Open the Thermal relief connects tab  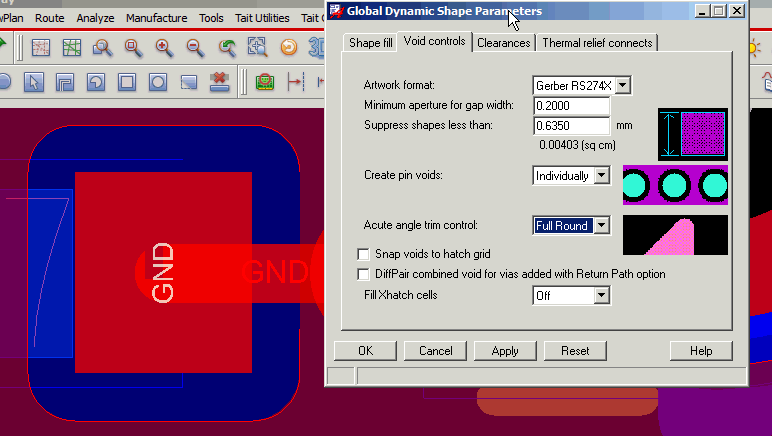[597, 43]
